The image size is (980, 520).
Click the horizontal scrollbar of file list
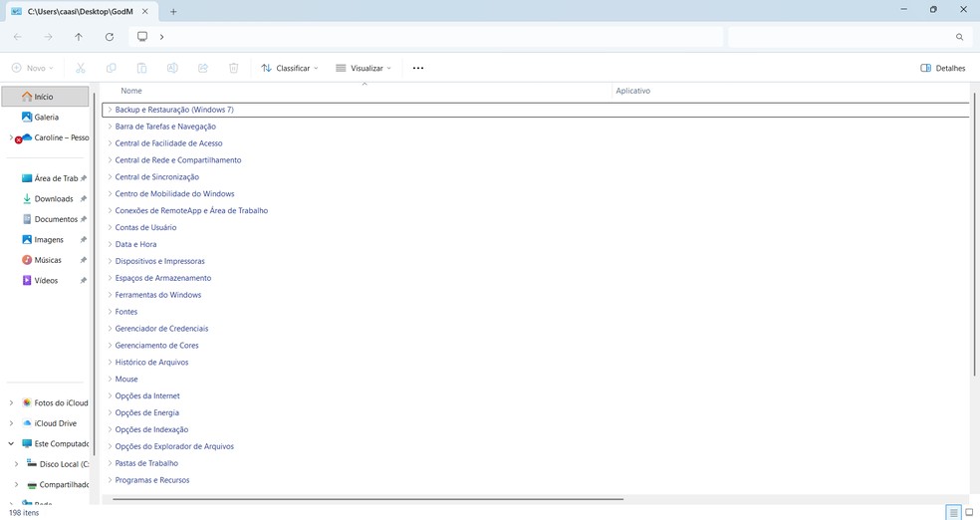[x=368, y=499]
